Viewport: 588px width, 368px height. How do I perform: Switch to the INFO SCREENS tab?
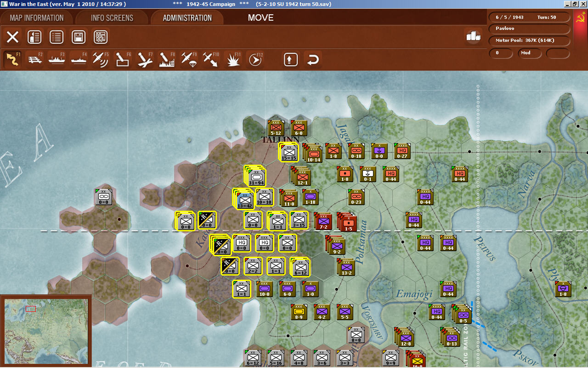click(112, 18)
